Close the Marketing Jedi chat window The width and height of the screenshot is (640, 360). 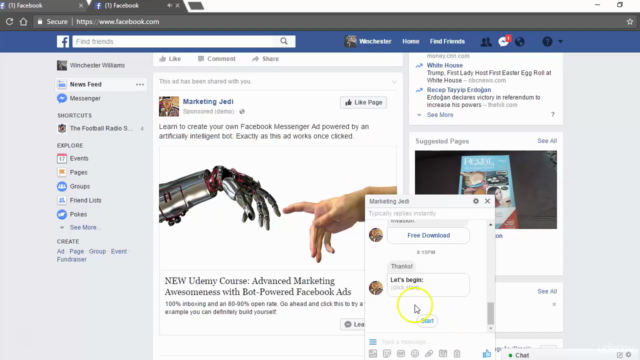click(487, 201)
